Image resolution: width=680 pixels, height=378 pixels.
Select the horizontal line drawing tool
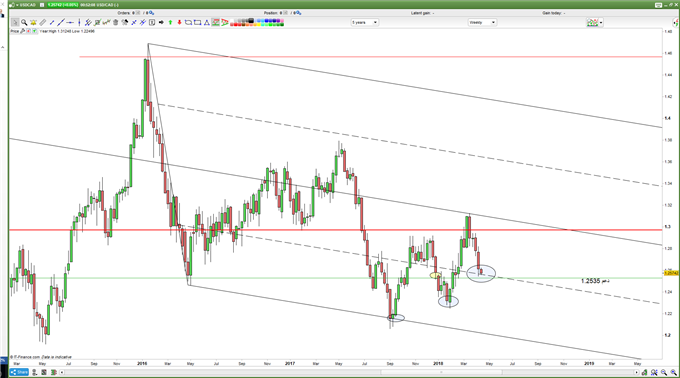click(70, 22)
